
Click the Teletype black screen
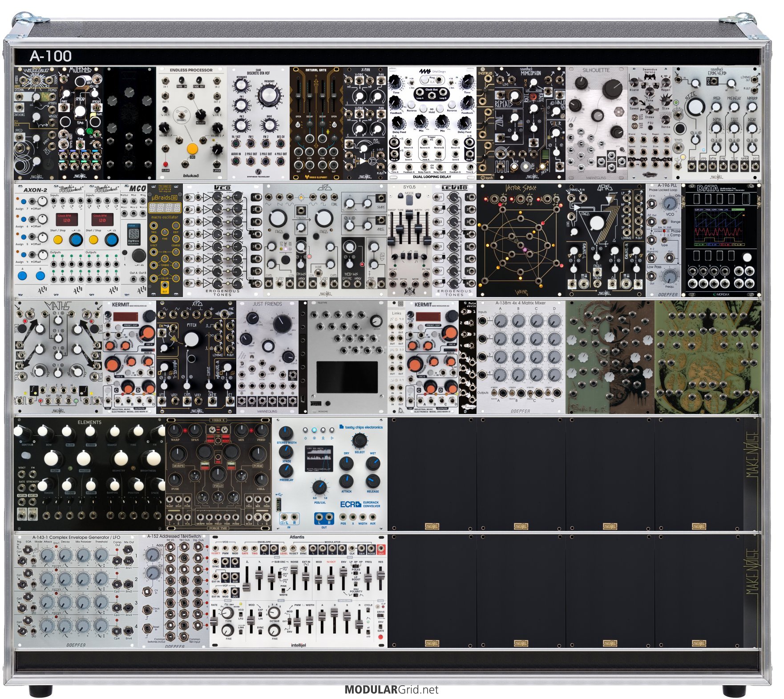[x=347, y=377]
